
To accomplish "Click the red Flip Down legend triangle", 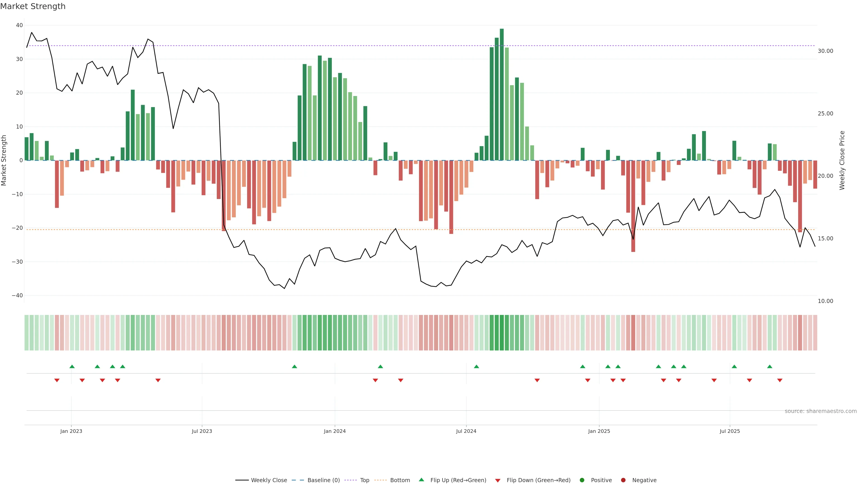I will (498, 481).
